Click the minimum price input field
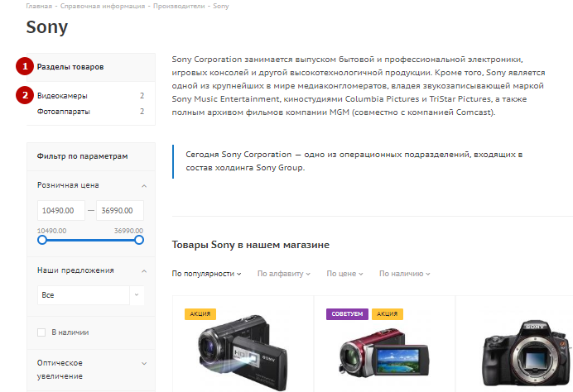The height and width of the screenshot is (392, 573). click(61, 211)
